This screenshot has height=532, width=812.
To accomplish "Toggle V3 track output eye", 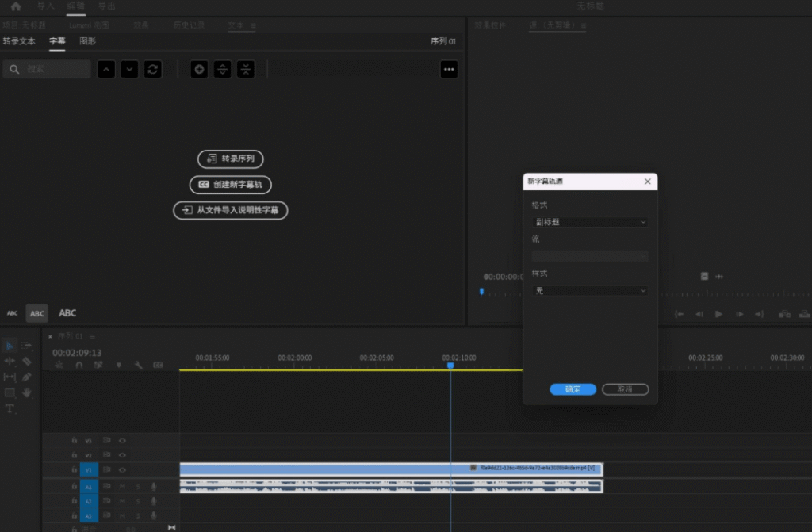I will coord(122,440).
